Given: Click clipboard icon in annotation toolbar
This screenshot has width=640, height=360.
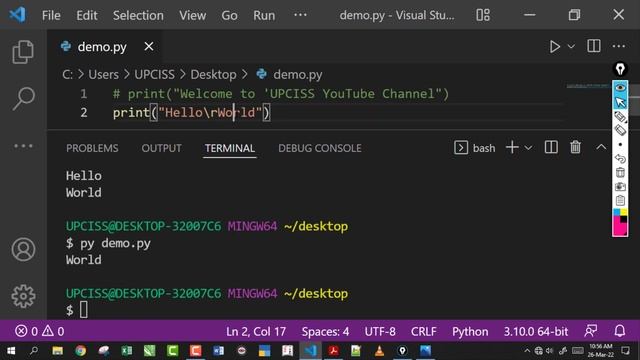Looking at the screenshot, I should [x=620, y=200].
